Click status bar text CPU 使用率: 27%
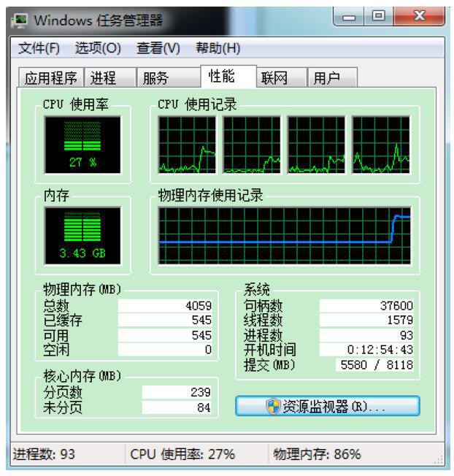The width and height of the screenshot is (454, 476). pos(182,454)
